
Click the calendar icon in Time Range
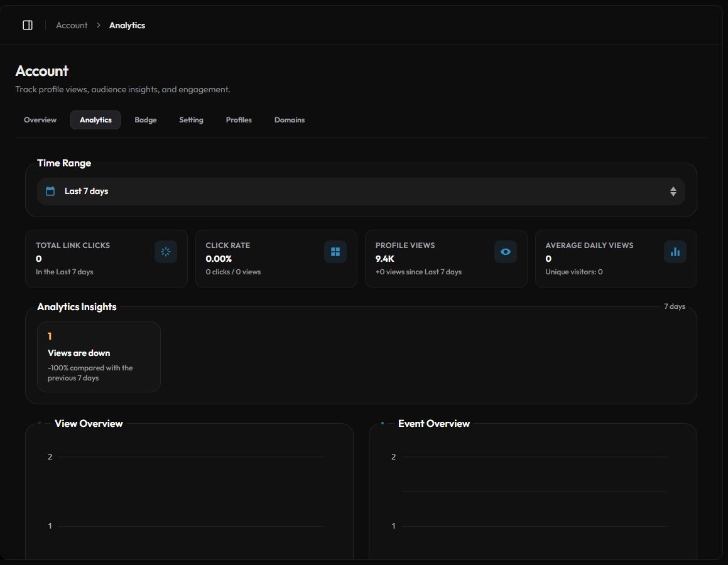pos(50,191)
